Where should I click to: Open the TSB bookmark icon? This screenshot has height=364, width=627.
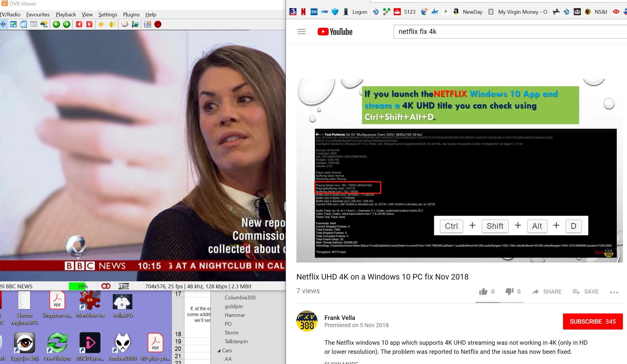324,12
